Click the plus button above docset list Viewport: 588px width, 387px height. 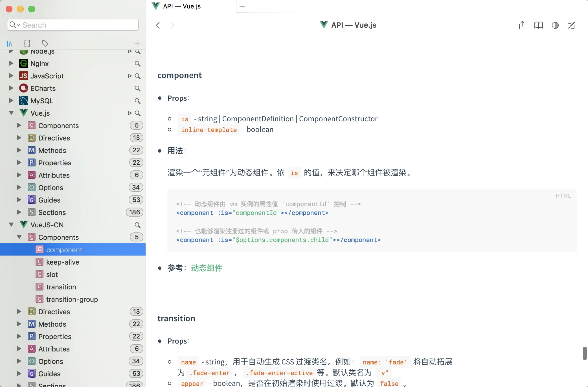click(x=137, y=43)
